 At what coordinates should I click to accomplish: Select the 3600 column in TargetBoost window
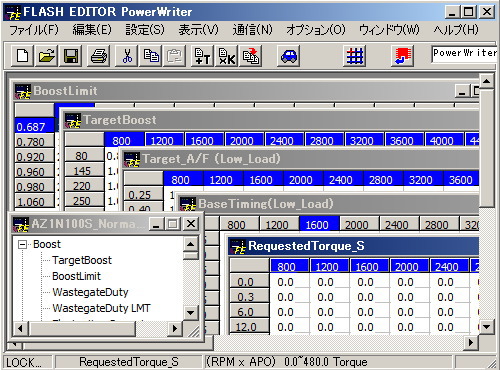coord(404,141)
